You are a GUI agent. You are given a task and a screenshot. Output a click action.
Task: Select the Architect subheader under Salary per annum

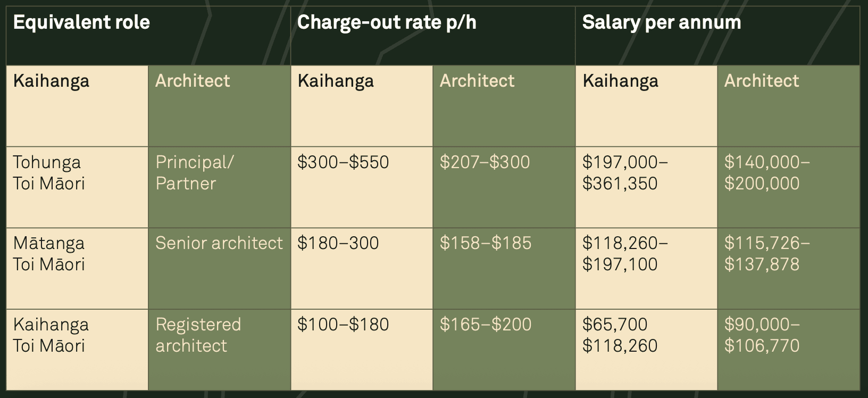tap(761, 81)
